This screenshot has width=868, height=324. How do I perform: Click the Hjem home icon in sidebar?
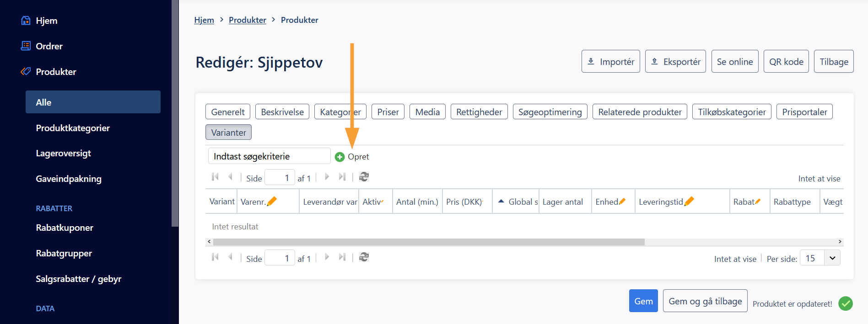26,21
